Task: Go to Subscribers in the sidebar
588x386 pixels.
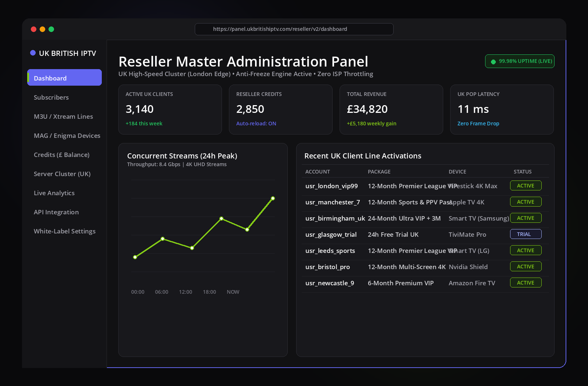Action: click(51, 97)
